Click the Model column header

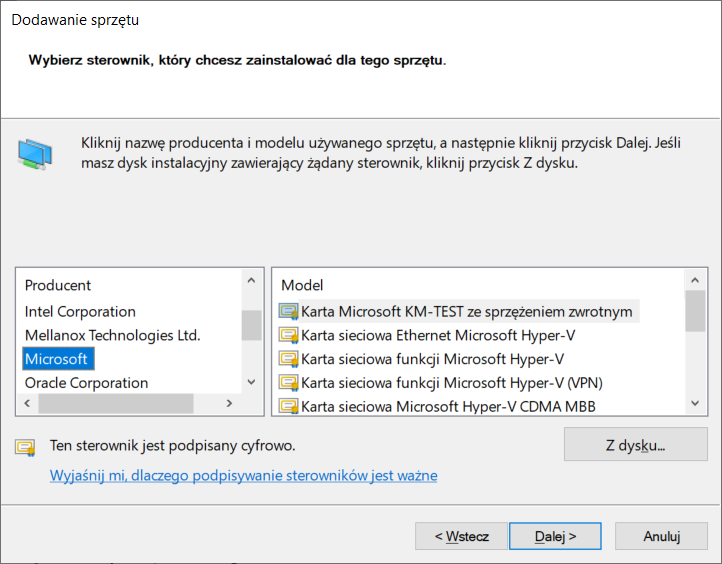(x=302, y=285)
